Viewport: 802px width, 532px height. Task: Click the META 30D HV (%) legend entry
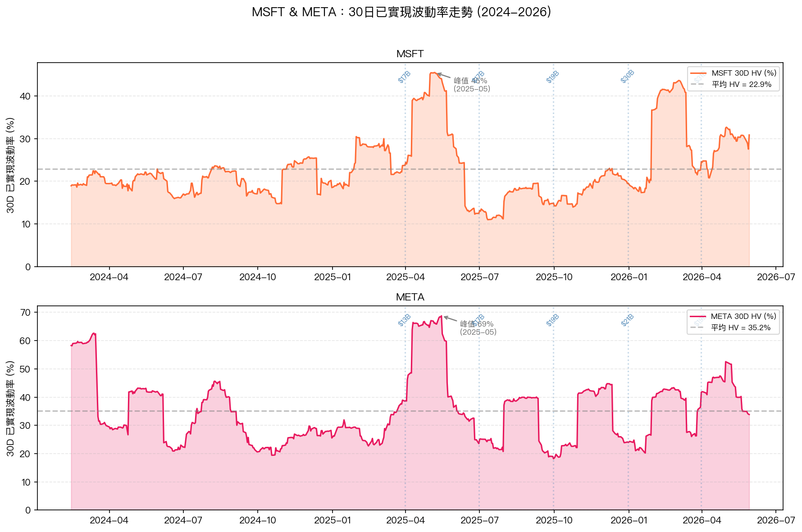click(x=743, y=316)
